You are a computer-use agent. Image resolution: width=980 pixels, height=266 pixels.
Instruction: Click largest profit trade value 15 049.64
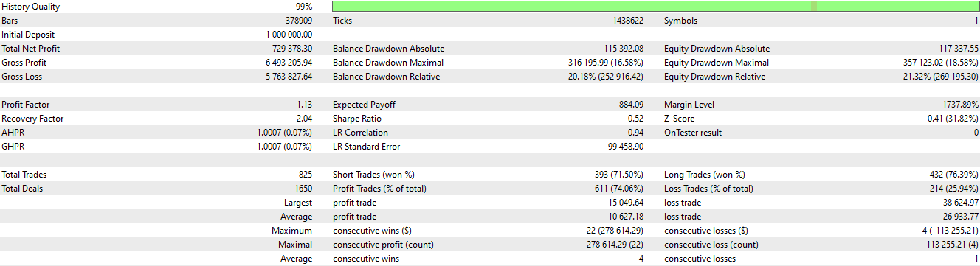click(626, 203)
